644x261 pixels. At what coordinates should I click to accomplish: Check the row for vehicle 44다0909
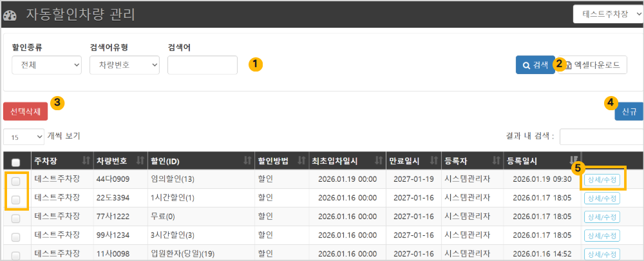pos(15,180)
